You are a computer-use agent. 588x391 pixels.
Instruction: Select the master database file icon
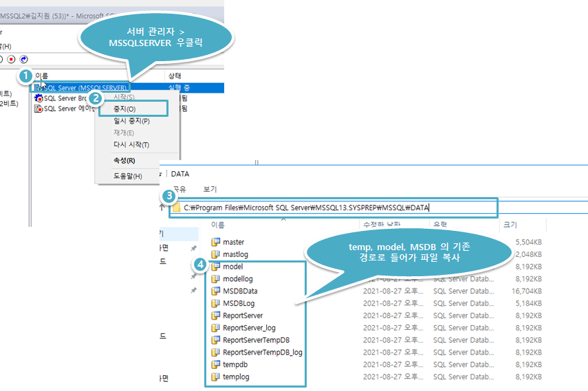coord(216,242)
